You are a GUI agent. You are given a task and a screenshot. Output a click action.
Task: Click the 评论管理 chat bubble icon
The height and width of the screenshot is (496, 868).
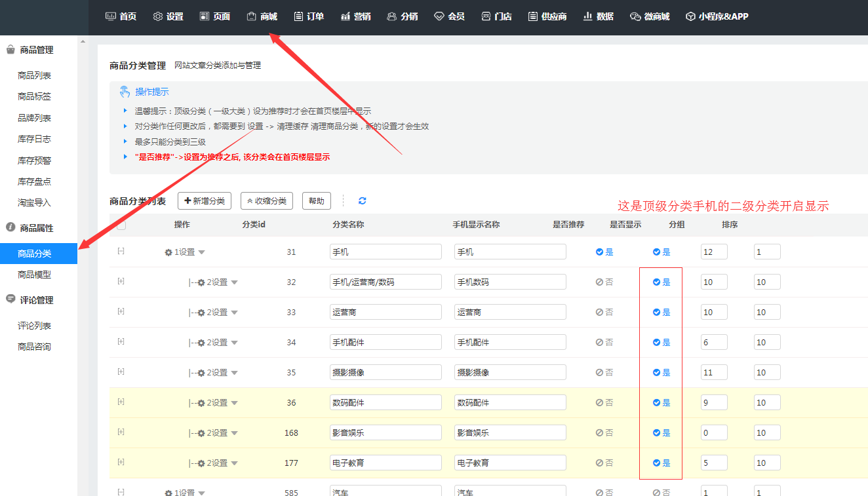point(10,299)
